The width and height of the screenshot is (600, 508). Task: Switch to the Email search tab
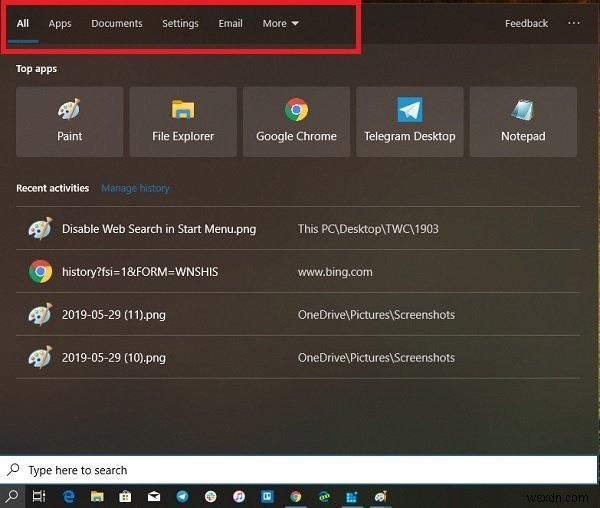pos(230,24)
